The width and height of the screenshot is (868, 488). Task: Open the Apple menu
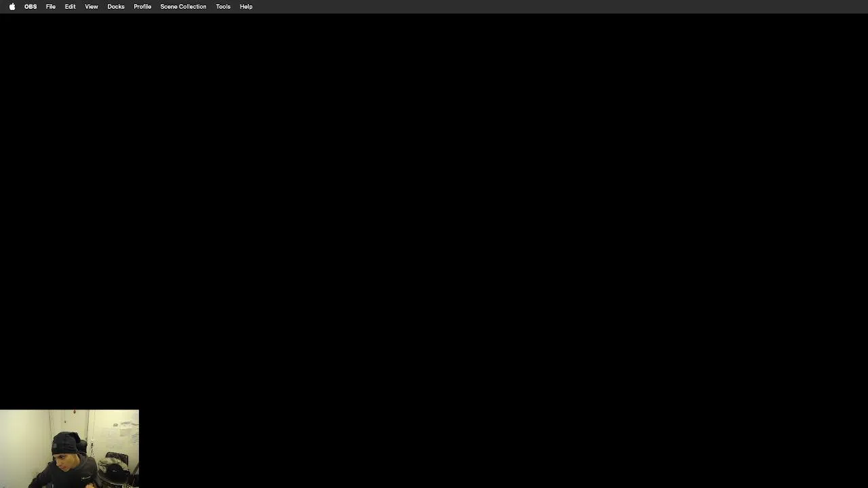pyautogui.click(x=12, y=7)
